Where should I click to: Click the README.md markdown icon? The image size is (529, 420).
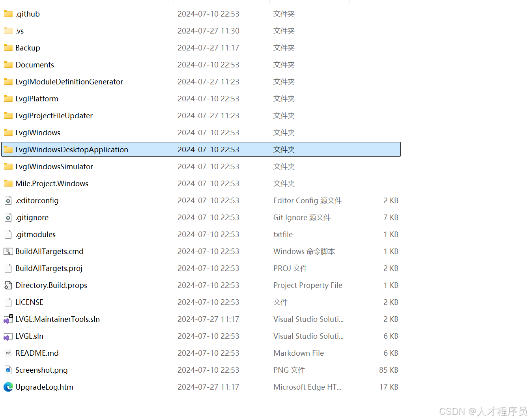(8, 353)
